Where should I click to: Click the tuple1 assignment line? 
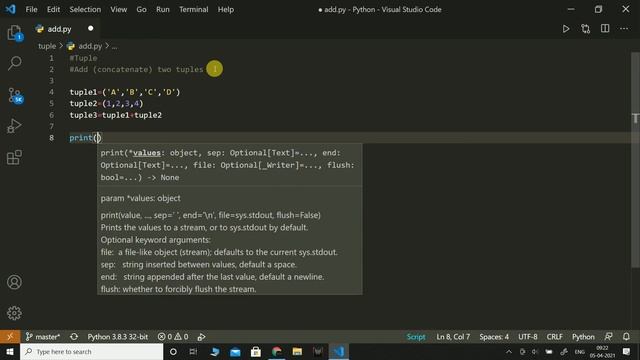click(x=124, y=92)
